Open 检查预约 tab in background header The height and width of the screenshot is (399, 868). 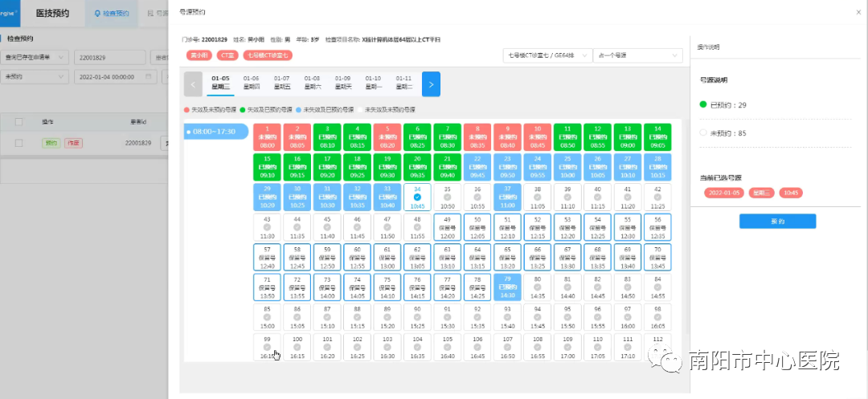coord(111,14)
